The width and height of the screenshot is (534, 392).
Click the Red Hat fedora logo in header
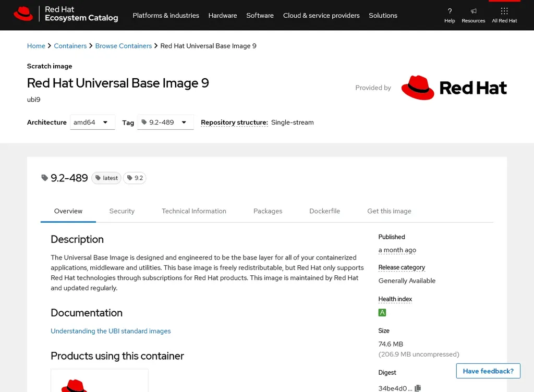coord(23,14)
